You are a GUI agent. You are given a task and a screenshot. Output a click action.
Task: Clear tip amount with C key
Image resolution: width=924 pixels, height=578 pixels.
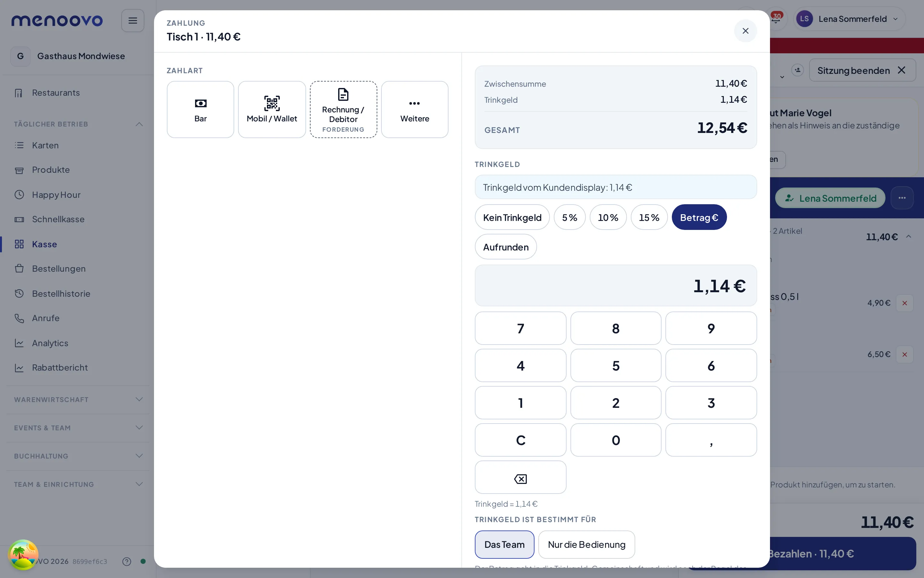tap(520, 440)
